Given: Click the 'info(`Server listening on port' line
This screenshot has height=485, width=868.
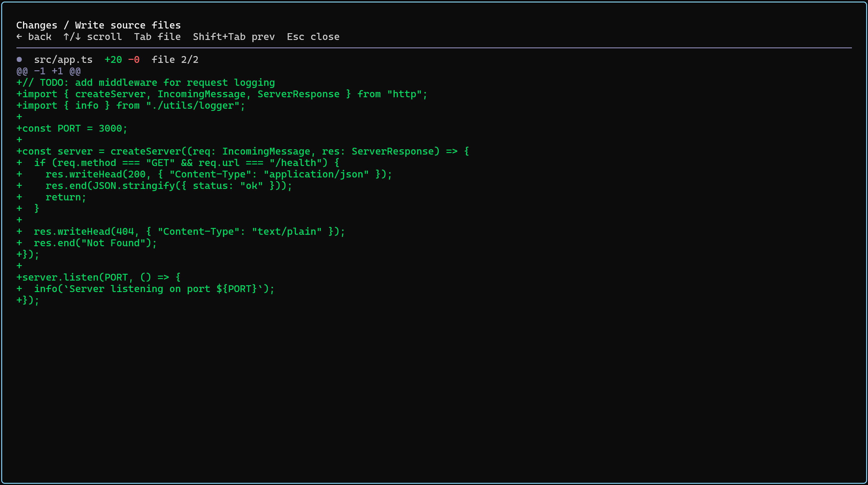Looking at the screenshot, I should click(x=145, y=289).
